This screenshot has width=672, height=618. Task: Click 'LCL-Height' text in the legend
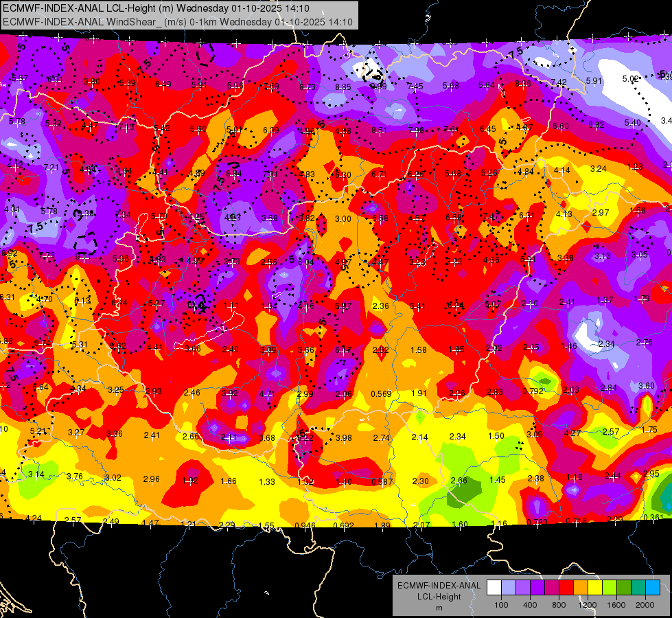click(439, 597)
